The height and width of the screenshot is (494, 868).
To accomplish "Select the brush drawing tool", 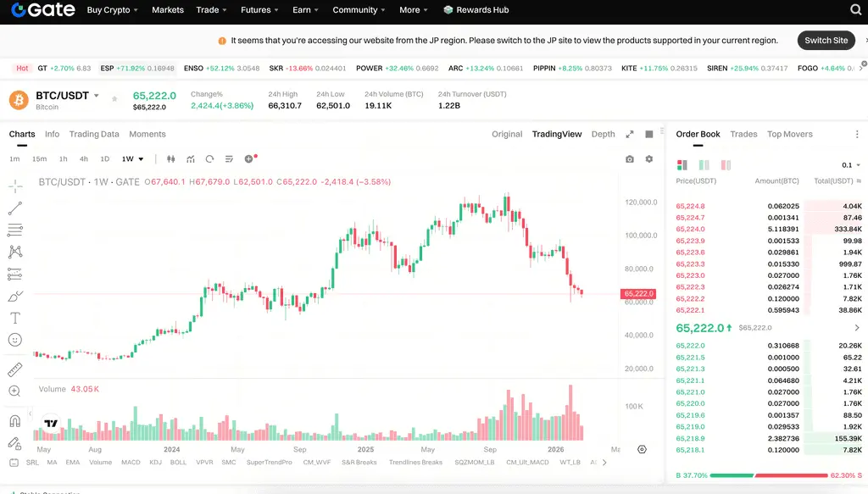I will pos(15,297).
